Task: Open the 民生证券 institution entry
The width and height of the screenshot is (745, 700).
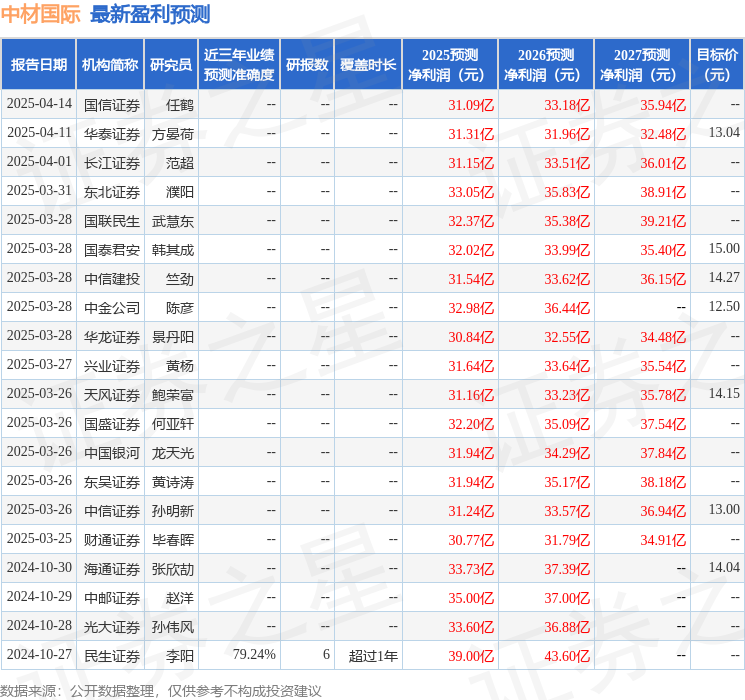Action: coord(112,656)
